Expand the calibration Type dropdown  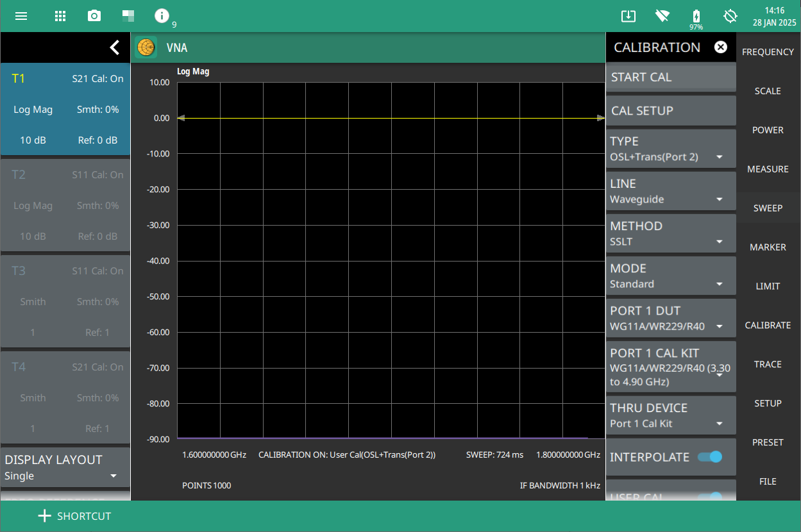pyautogui.click(x=671, y=149)
